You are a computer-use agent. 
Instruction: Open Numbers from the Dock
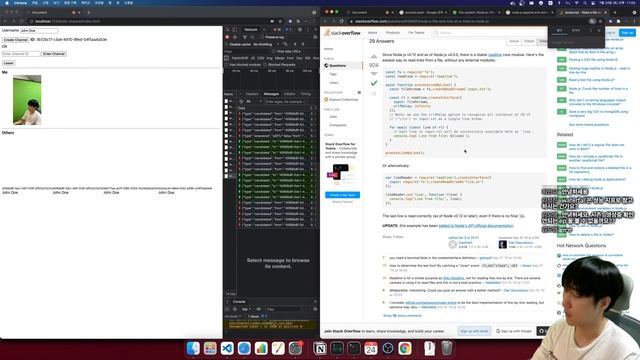261,348
